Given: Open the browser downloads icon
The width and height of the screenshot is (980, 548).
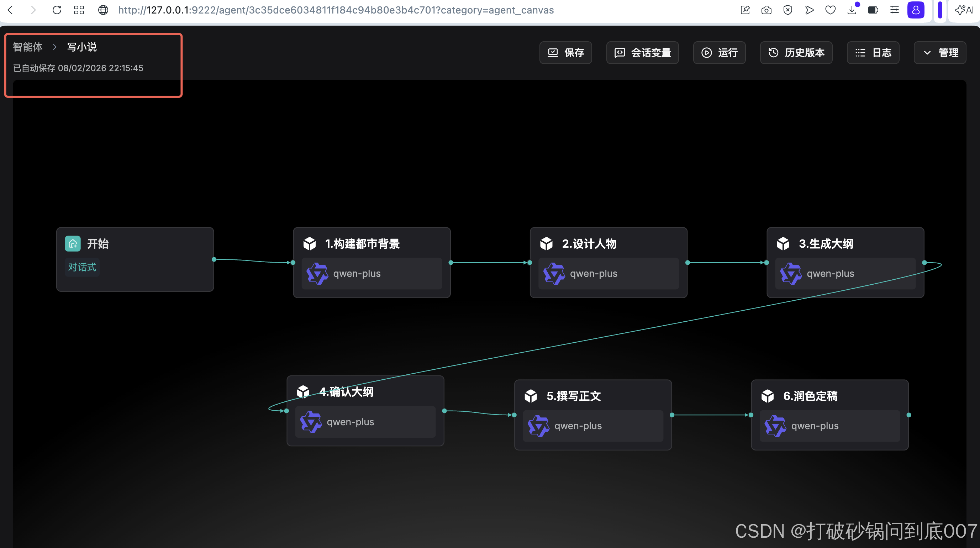Looking at the screenshot, I should pos(852,10).
